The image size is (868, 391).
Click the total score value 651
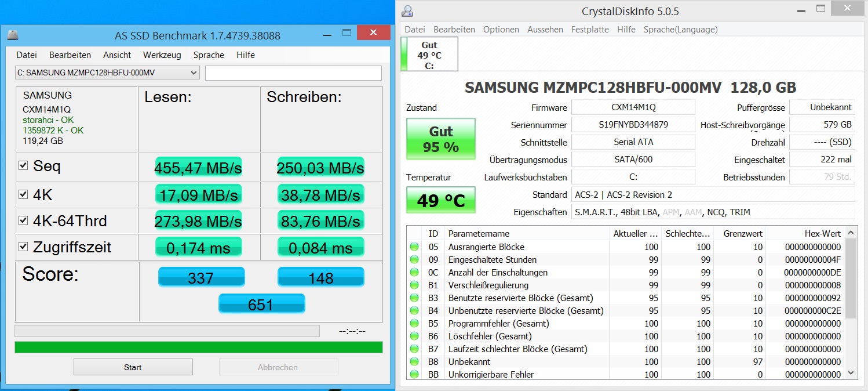261,304
